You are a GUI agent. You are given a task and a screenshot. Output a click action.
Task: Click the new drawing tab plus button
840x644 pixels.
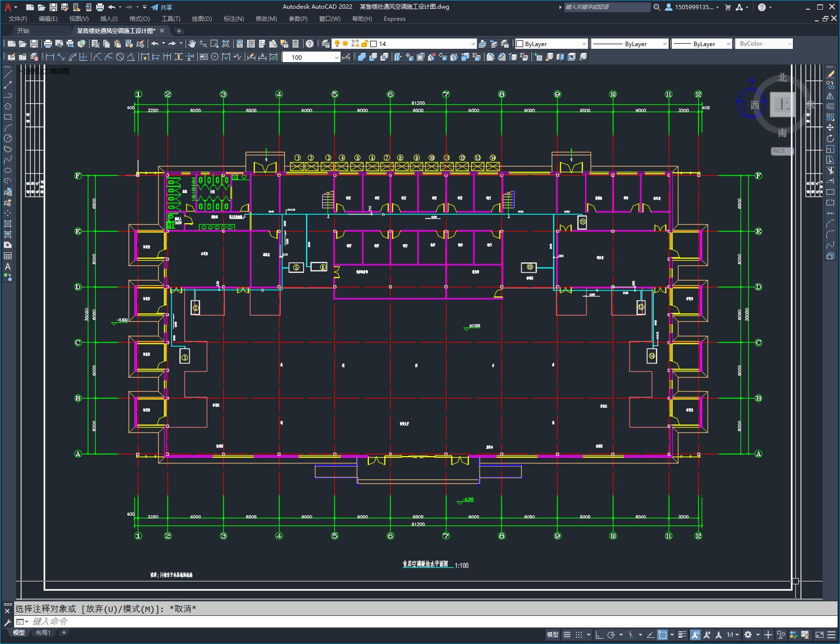pos(179,31)
